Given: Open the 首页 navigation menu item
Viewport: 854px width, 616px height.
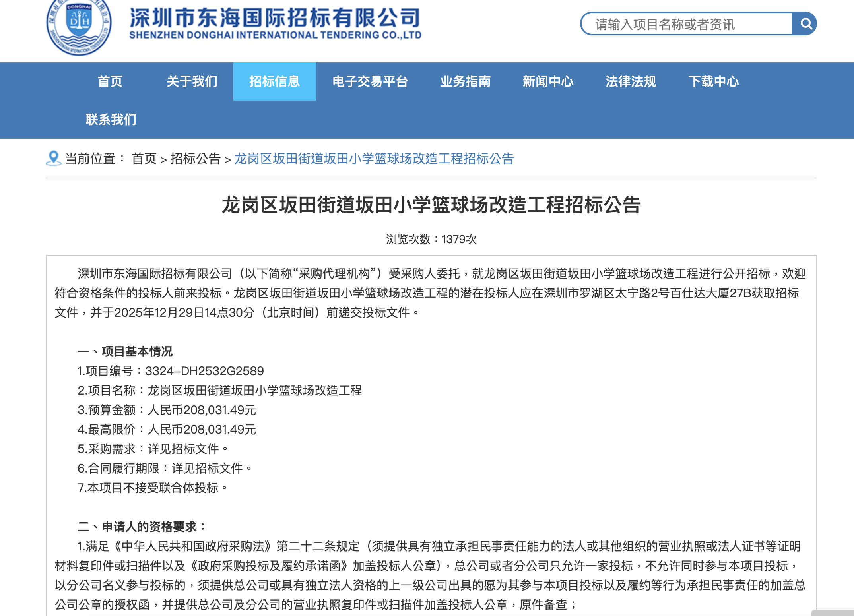Looking at the screenshot, I should [110, 81].
